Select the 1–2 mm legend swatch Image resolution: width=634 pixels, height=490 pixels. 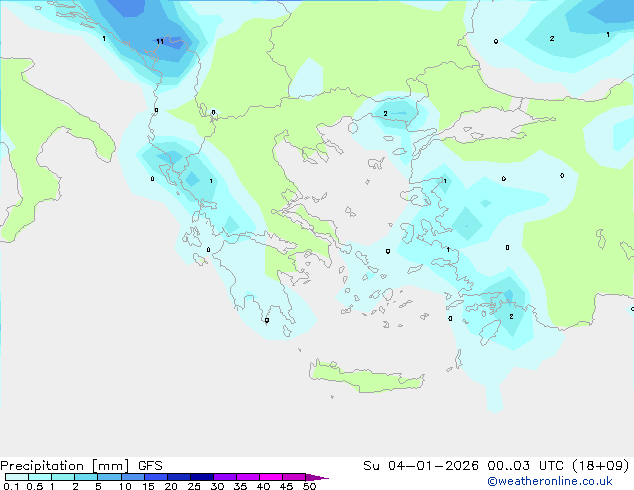[63, 477]
